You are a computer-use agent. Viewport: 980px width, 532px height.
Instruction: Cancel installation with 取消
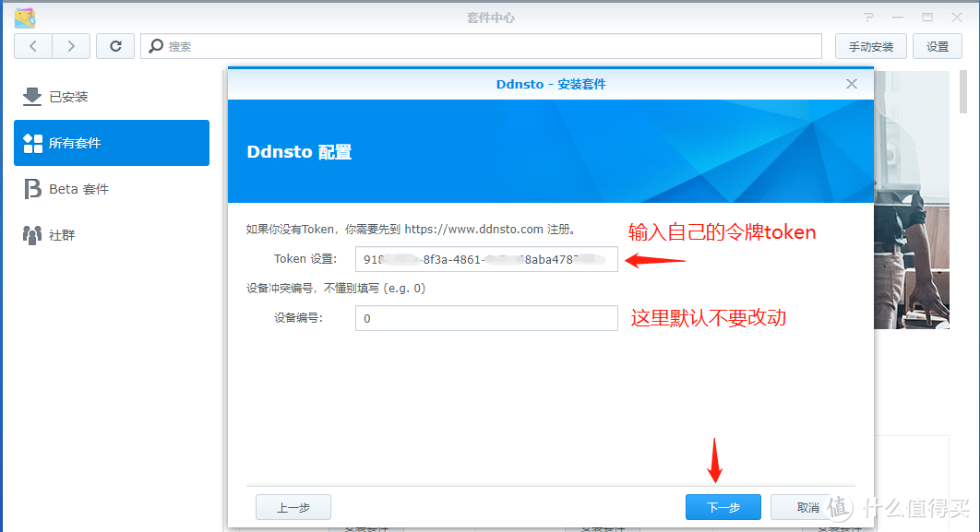[807, 507]
